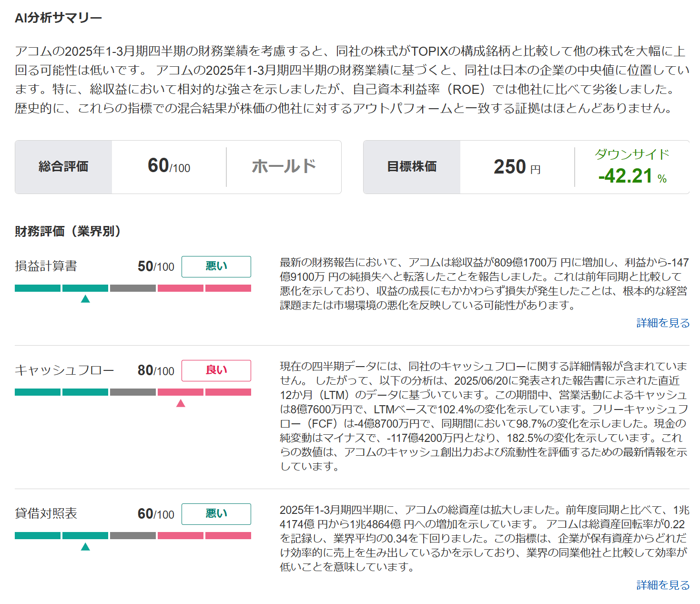Click the 目標株価 label
Viewport: 700px width, 604px height.
(412, 167)
